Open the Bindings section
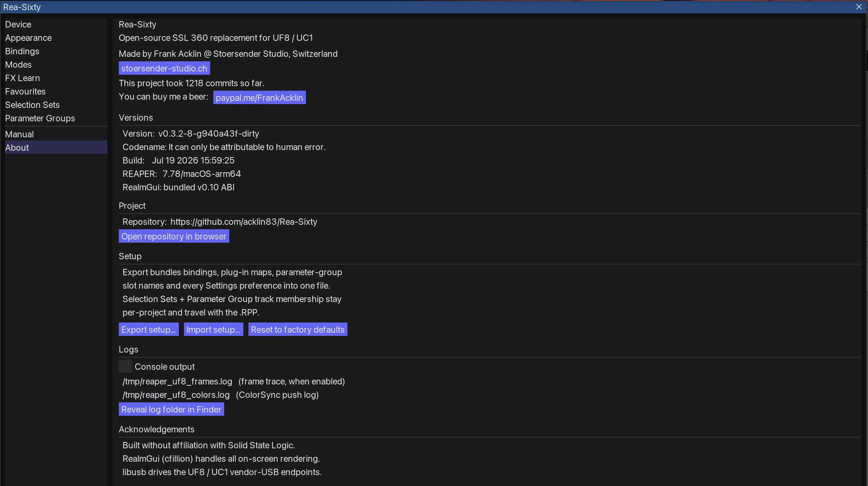This screenshot has width=868, height=486. coord(56,51)
